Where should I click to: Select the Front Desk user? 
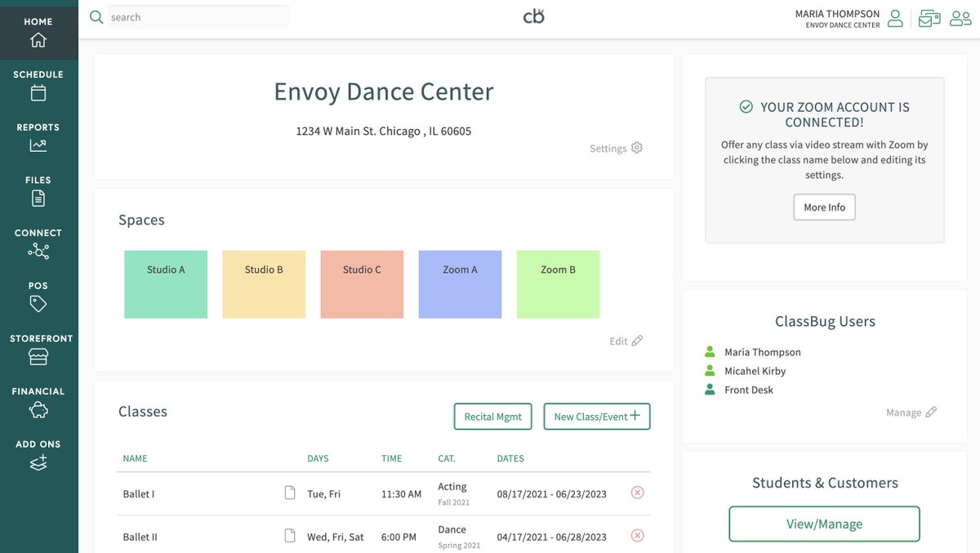pos(749,390)
